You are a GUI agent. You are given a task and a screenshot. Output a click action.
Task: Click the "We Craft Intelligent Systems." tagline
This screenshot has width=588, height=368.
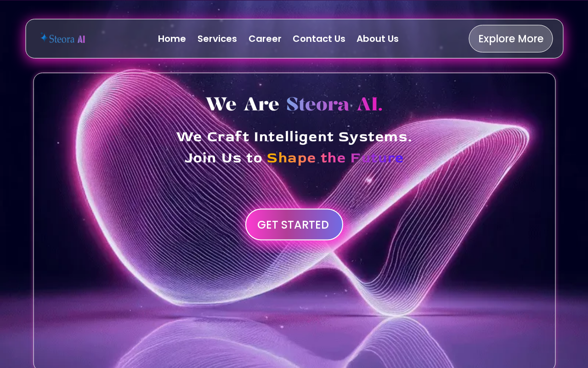(x=294, y=137)
